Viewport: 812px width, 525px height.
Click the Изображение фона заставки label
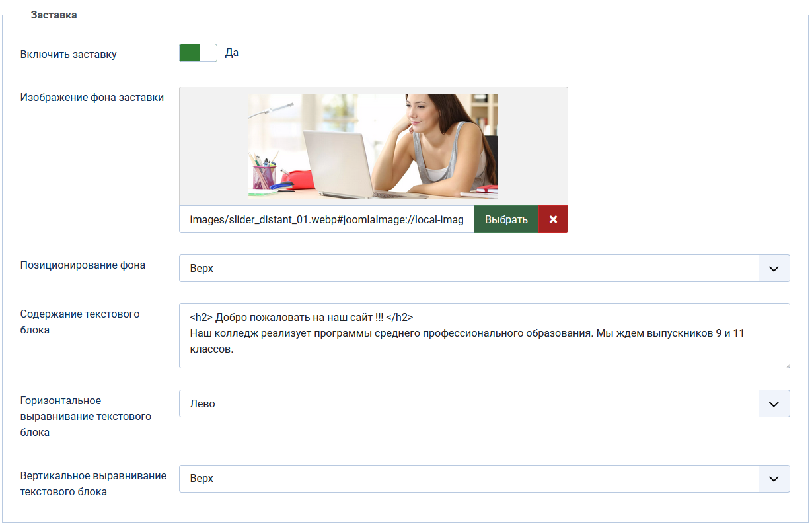click(x=92, y=97)
